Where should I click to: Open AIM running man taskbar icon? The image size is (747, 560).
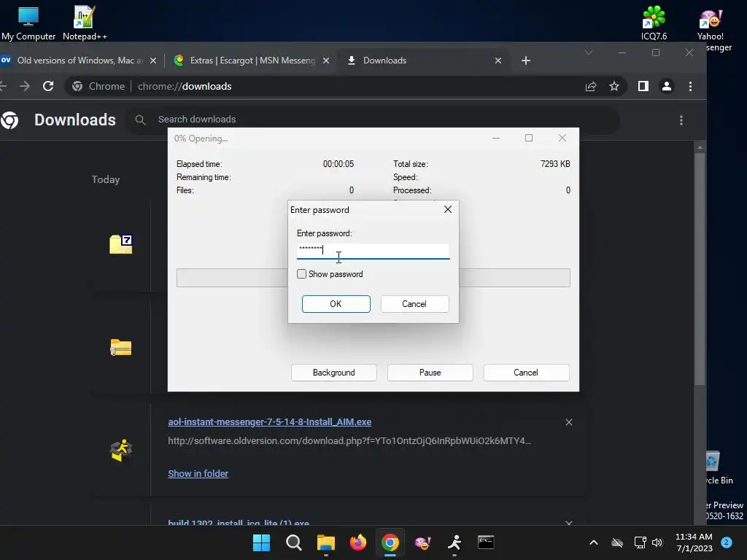(x=454, y=542)
